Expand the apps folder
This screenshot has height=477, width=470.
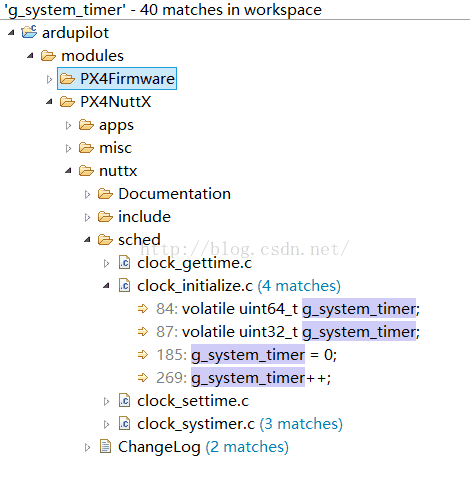point(68,125)
